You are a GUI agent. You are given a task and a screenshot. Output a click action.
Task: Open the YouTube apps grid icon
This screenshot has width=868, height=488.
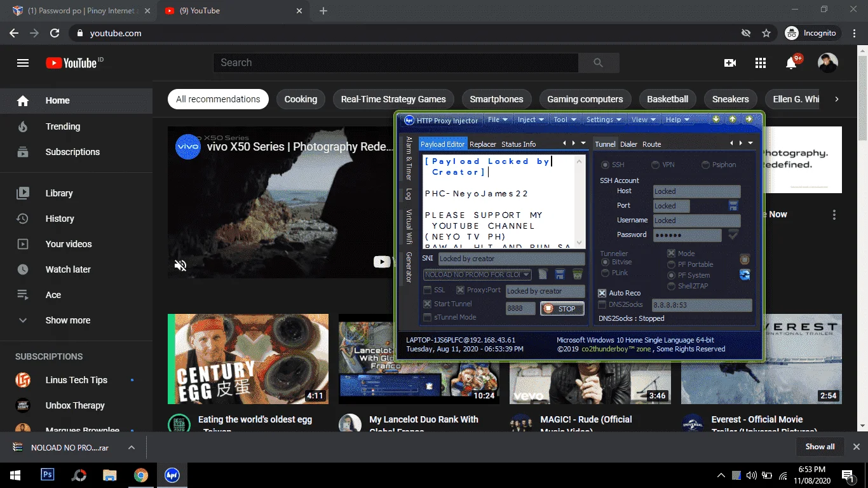click(x=761, y=63)
